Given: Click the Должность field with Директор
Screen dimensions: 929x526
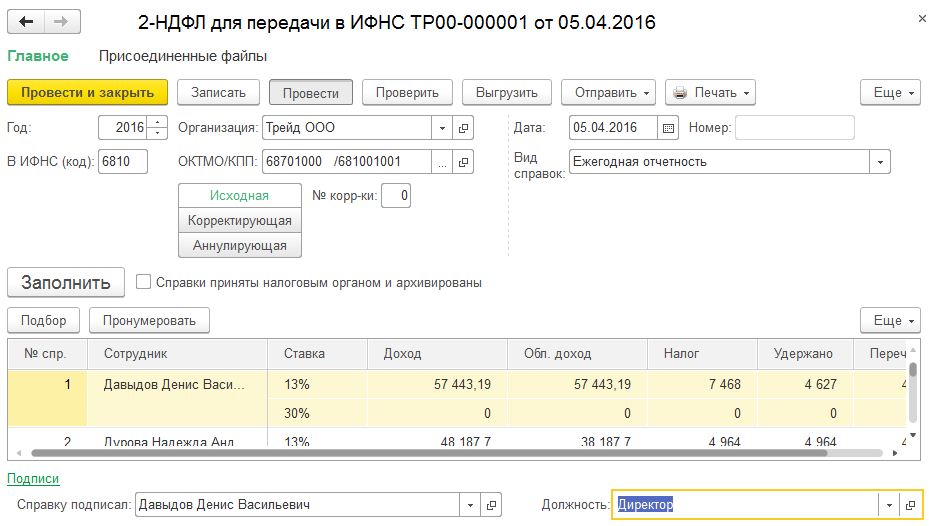Looking at the screenshot, I should 745,505.
